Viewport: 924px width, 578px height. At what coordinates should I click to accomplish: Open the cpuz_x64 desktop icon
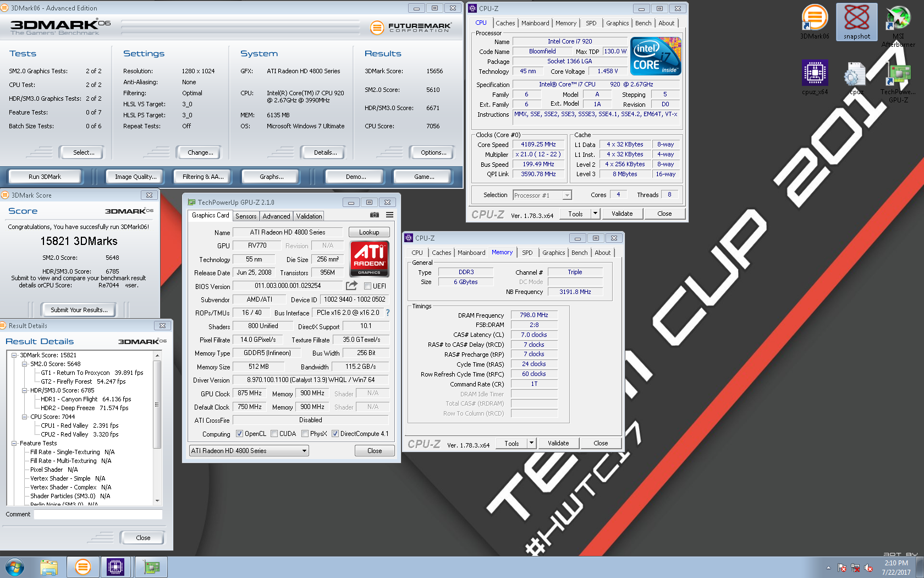815,77
